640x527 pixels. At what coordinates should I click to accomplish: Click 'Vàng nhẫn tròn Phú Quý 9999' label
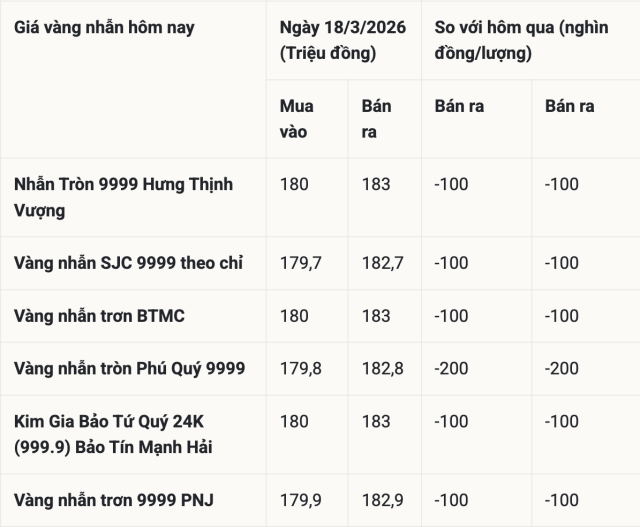pyautogui.click(x=129, y=369)
